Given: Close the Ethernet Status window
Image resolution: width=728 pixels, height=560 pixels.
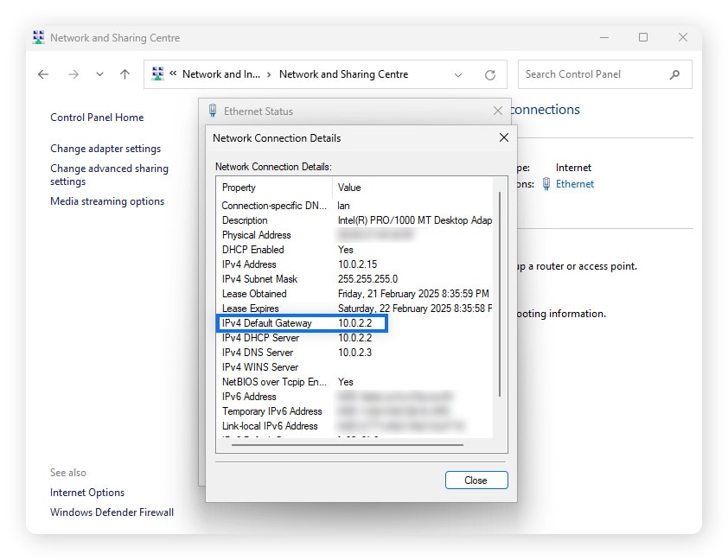Looking at the screenshot, I should tap(498, 111).
